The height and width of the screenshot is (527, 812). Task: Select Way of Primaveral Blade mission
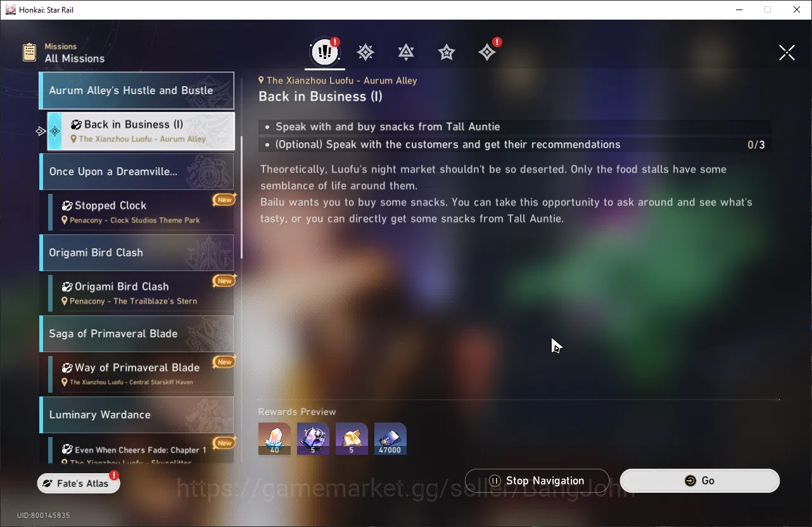click(x=141, y=374)
